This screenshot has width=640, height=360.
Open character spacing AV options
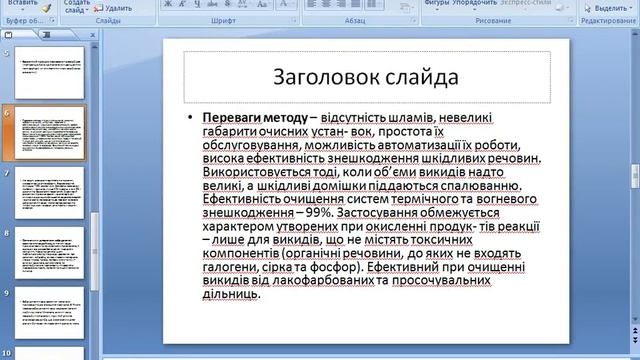243,4
